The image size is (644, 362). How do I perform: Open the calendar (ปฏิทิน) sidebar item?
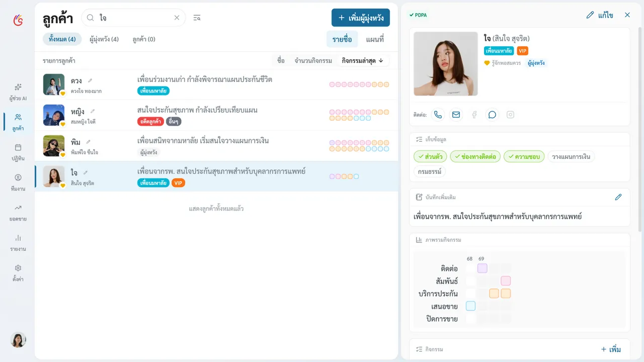18,152
